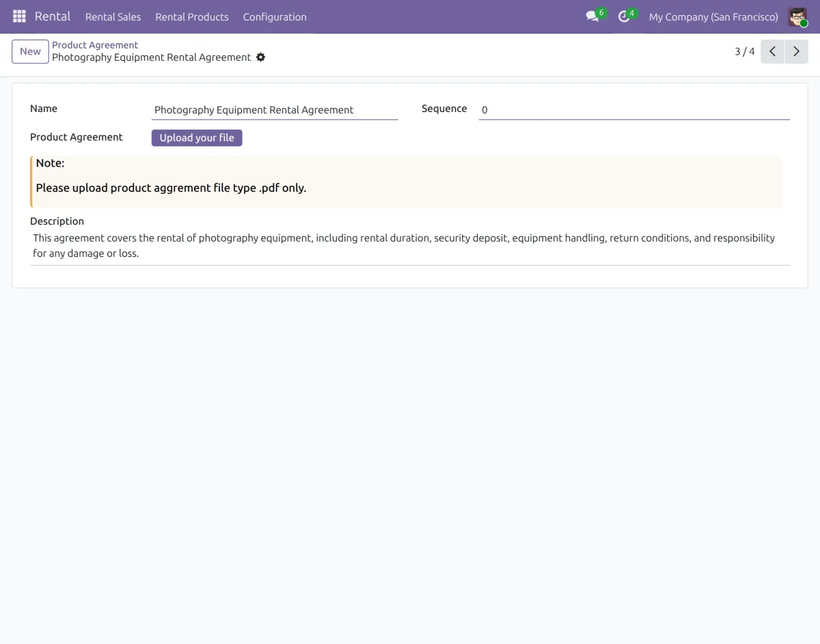Image resolution: width=820 pixels, height=644 pixels.
Task: Click the Photography Equipment Rental Agreement breadcrumb title
Action: click(x=152, y=57)
